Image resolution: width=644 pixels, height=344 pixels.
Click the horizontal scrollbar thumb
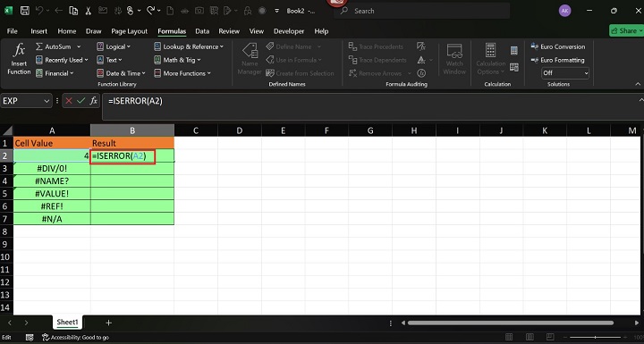coord(511,323)
